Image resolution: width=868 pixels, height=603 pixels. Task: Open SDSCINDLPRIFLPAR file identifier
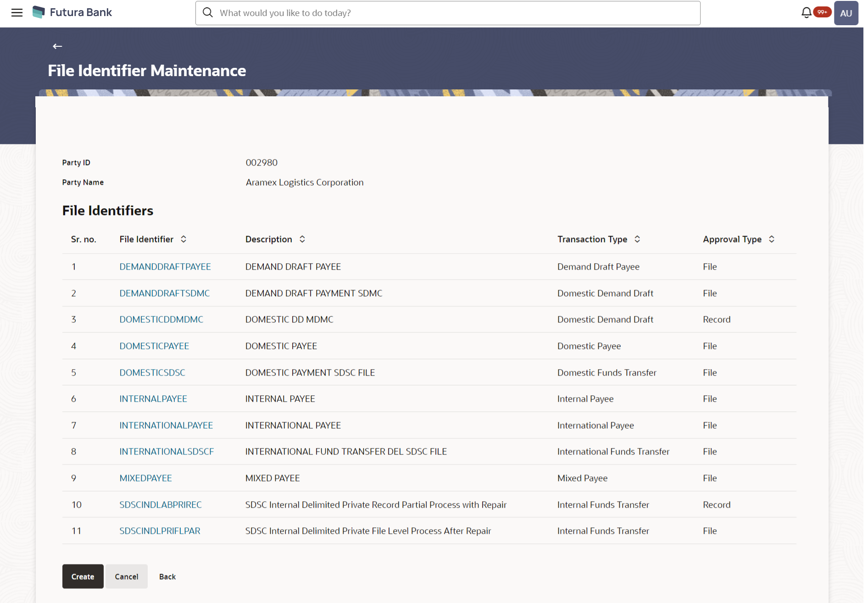pyautogui.click(x=160, y=531)
